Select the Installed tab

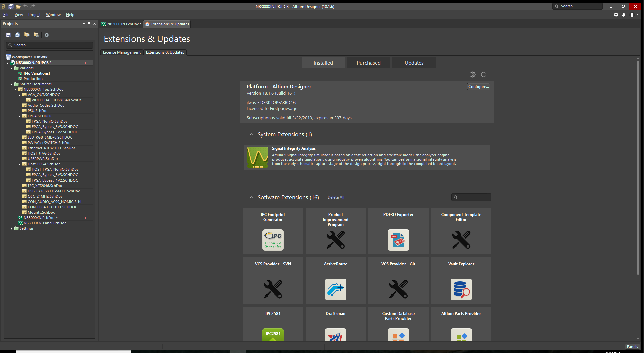323,63
